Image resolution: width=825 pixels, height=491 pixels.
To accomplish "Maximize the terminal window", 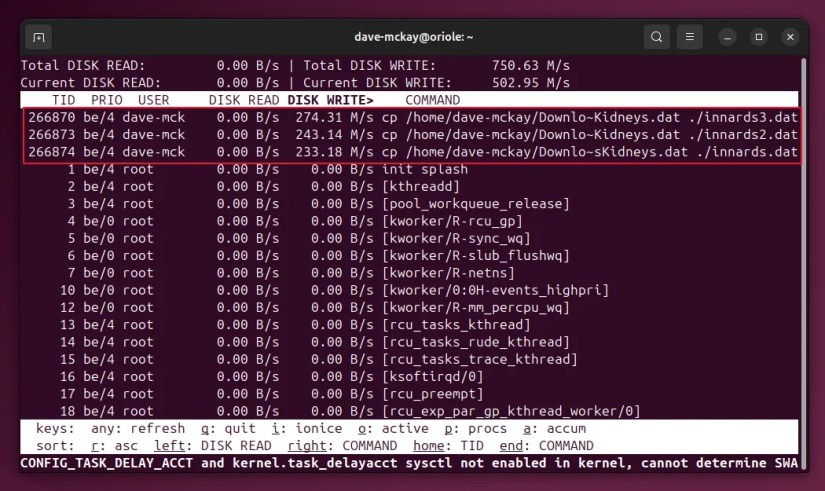I will click(759, 37).
